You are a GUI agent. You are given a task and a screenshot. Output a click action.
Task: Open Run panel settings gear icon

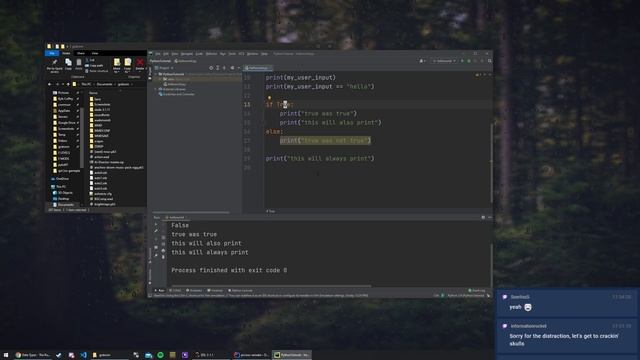pyautogui.click(x=483, y=217)
